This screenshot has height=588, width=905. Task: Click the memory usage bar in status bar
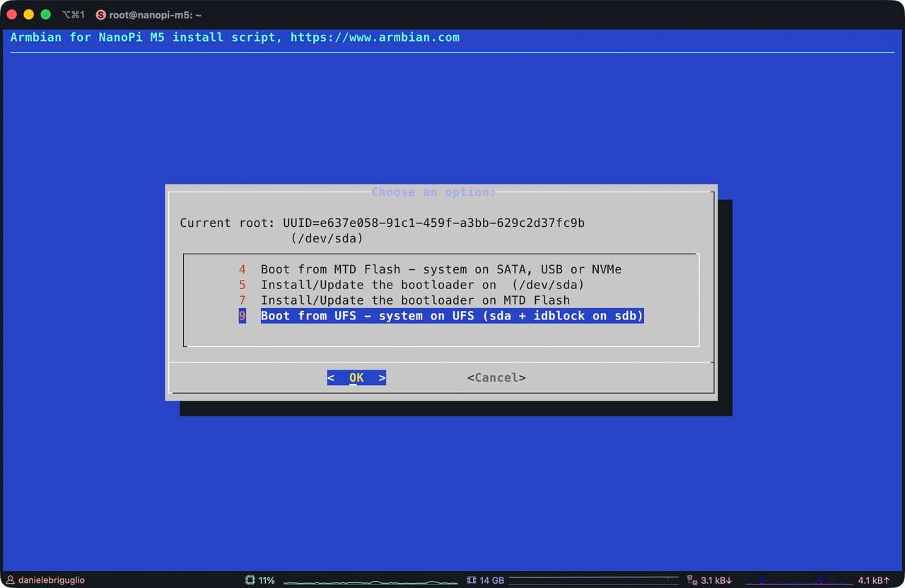tap(592, 580)
